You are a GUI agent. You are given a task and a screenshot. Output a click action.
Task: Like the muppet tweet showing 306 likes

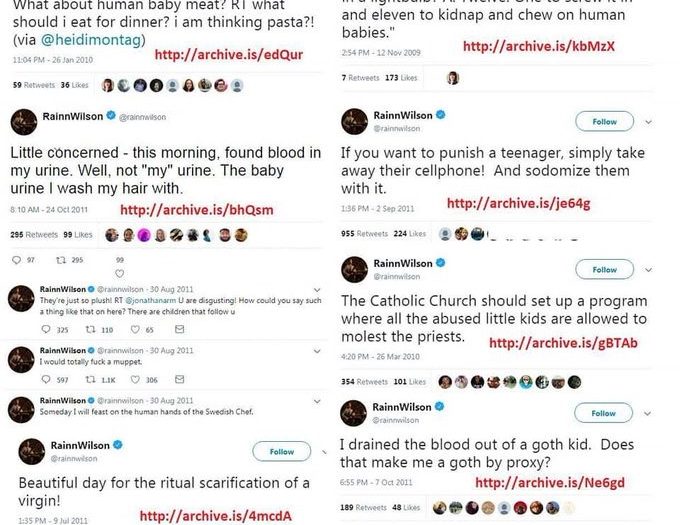click(135, 380)
